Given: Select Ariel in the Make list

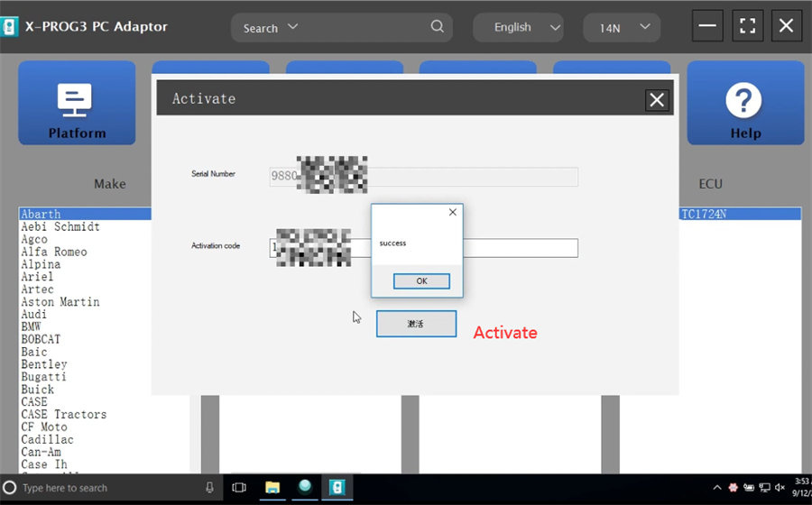Looking at the screenshot, I should tap(37, 276).
